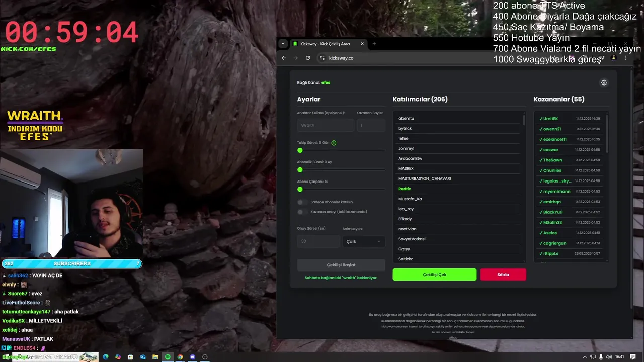Open the Chrome three-dot menu
The height and width of the screenshot is (362, 644).
(x=626, y=58)
